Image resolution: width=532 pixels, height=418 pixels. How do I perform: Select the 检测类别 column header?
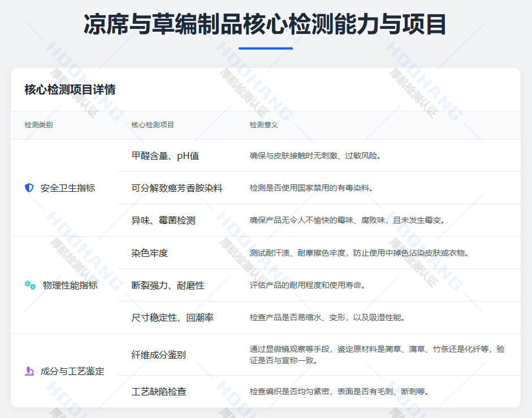click(x=38, y=124)
